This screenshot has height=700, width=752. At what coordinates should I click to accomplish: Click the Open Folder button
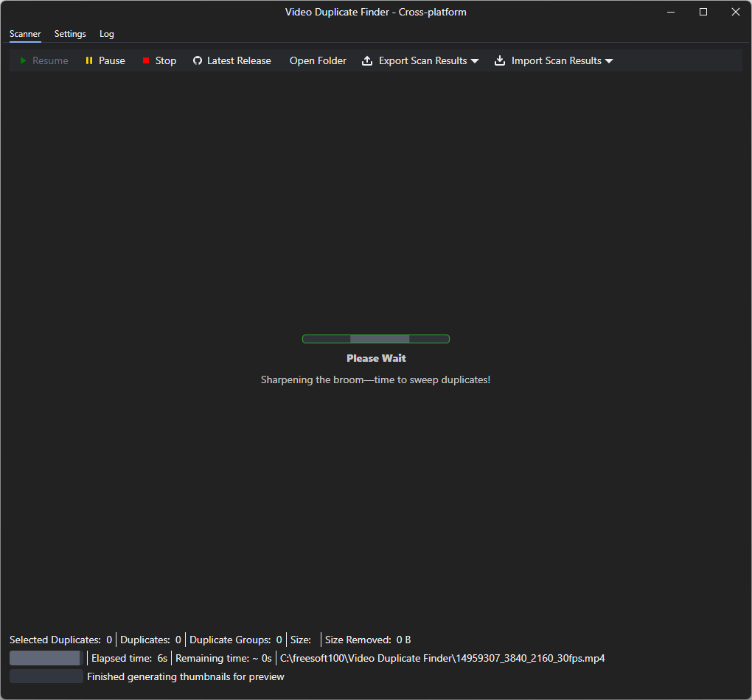coord(318,61)
